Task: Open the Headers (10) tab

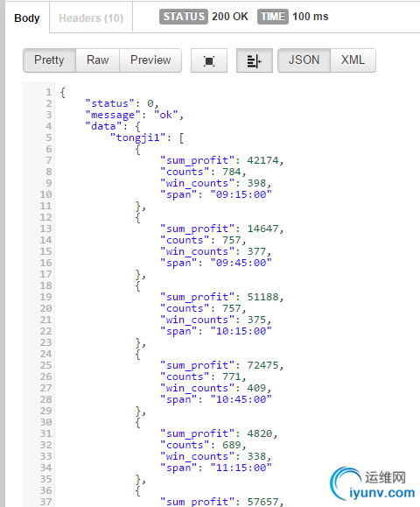Action: click(x=91, y=18)
